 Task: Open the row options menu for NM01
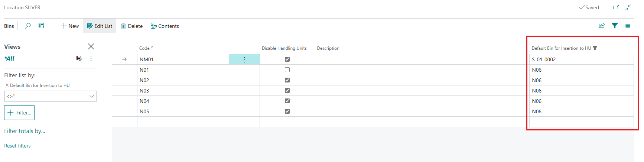pos(244,60)
